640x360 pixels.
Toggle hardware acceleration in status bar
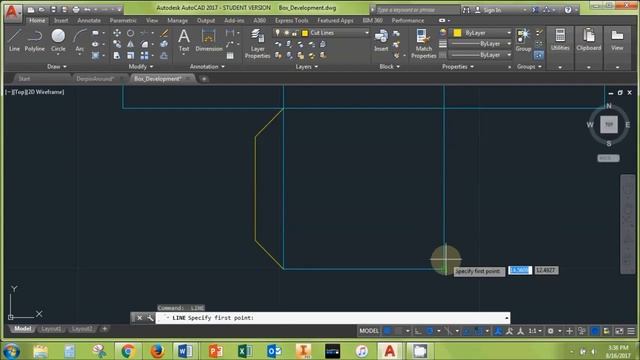(595, 331)
